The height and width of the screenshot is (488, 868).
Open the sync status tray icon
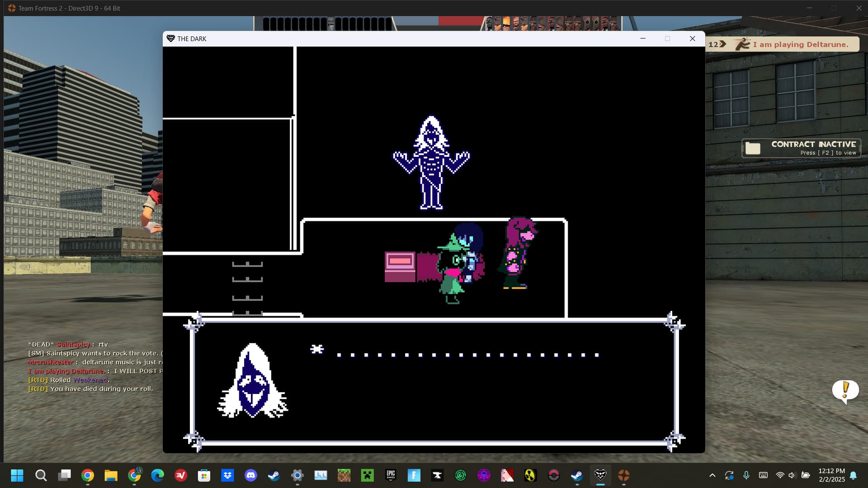tap(729, 475)
